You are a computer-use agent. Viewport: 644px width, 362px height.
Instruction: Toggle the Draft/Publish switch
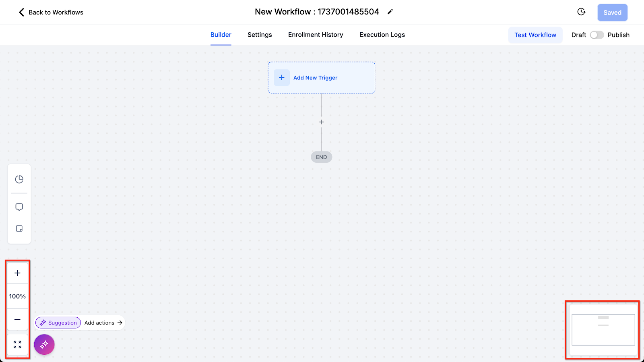tap(597, 35)
